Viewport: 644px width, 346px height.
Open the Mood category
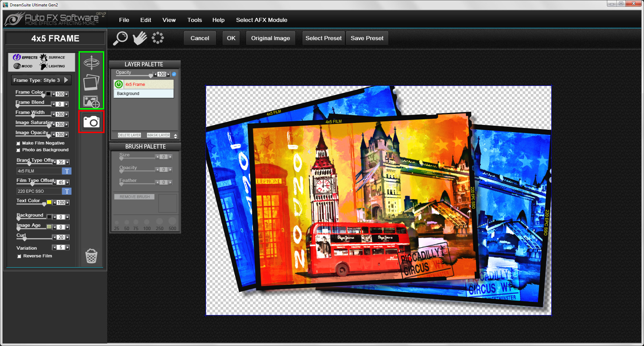(x=23, y=66)
